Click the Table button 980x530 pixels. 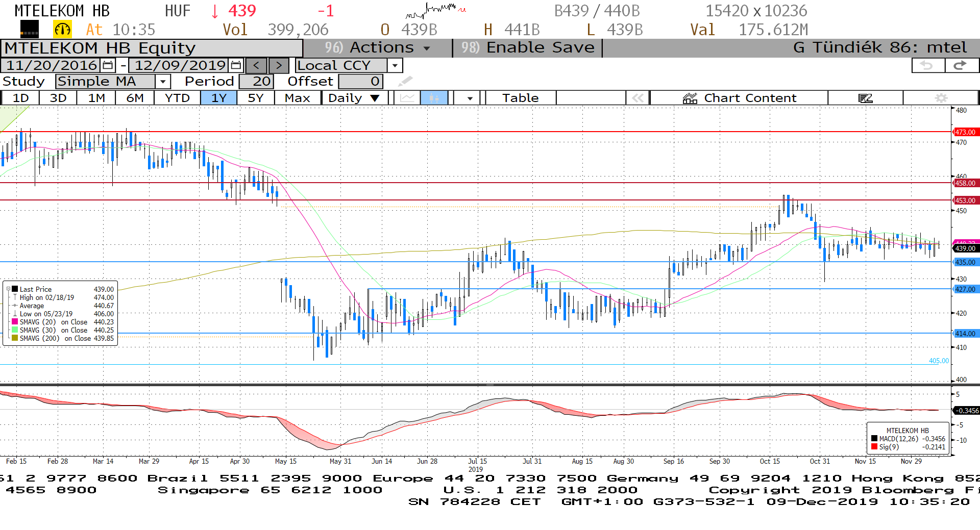(x=520, y=98)
